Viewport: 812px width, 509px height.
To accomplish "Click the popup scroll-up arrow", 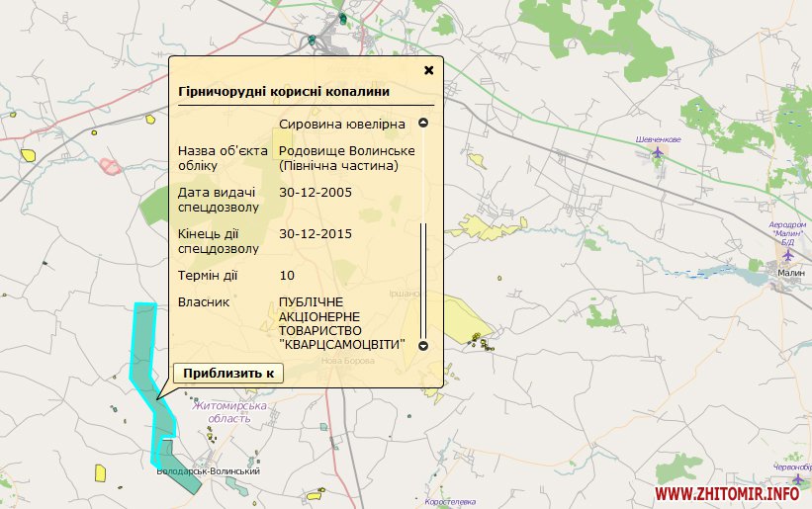I will click(x=423, y=124).
